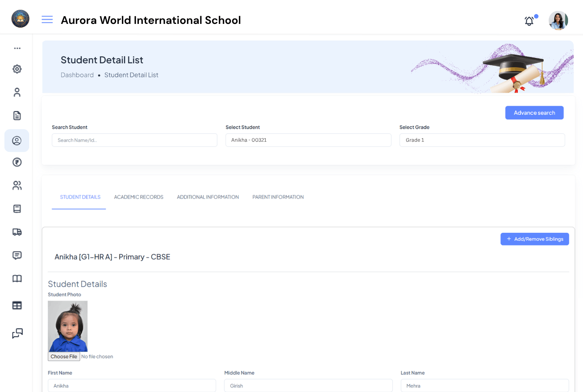Click Anikha's student photo thumbnail
This screenshot has height=392, width=583.
(x=68, y=326)
